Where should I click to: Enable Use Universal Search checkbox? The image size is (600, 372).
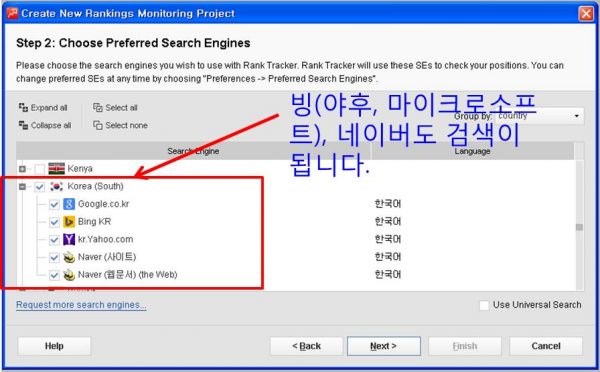pos(484,305)
